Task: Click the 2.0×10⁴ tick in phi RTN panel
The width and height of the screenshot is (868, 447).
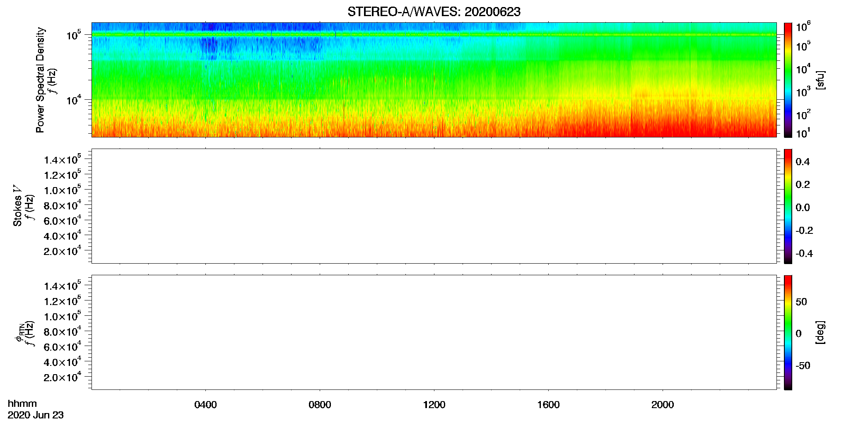Action: point(62,377)
